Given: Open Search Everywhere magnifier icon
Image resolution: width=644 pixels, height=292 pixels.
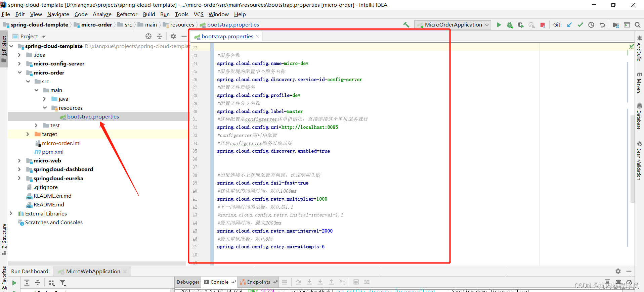Looking at the screenshot, I should (637, 25).
